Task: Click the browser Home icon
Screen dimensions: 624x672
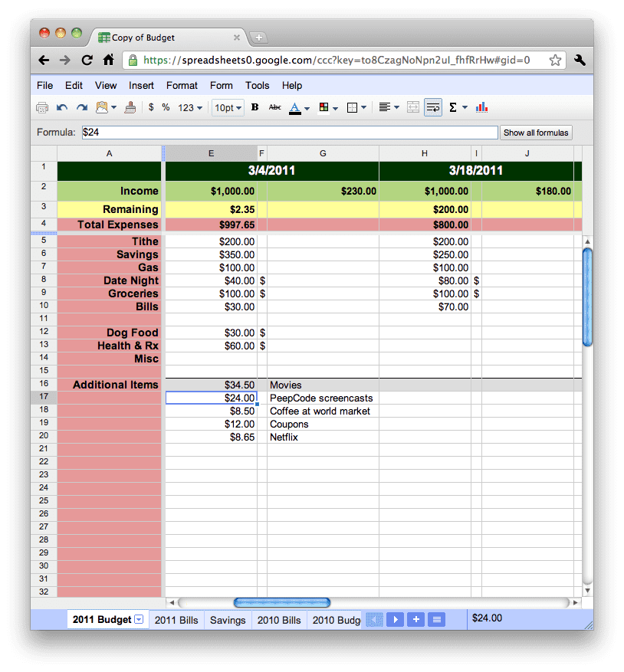Action: (x=109, y=60)
